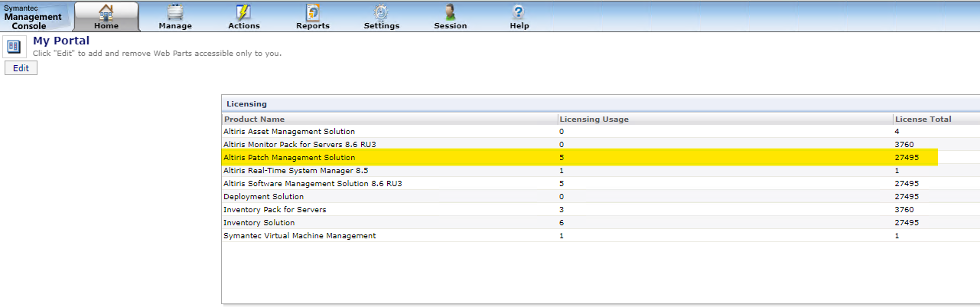Click the Settings gear icon

coord(381,11)
